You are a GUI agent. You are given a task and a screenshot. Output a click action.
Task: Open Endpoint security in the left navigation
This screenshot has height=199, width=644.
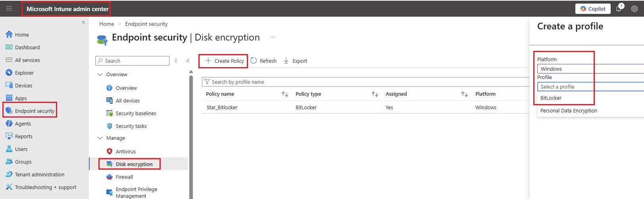(x=35, y=111)
